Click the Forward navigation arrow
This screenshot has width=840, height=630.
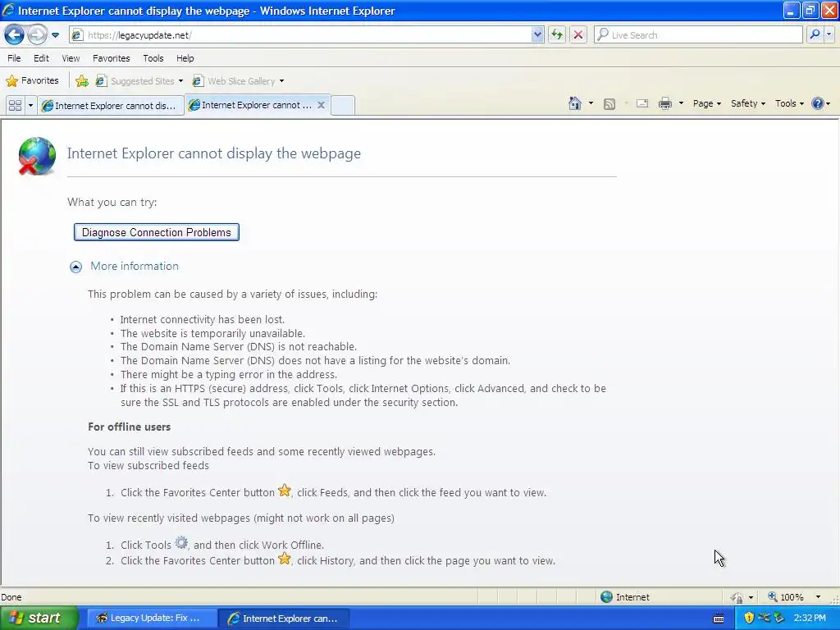coord(37,35)
